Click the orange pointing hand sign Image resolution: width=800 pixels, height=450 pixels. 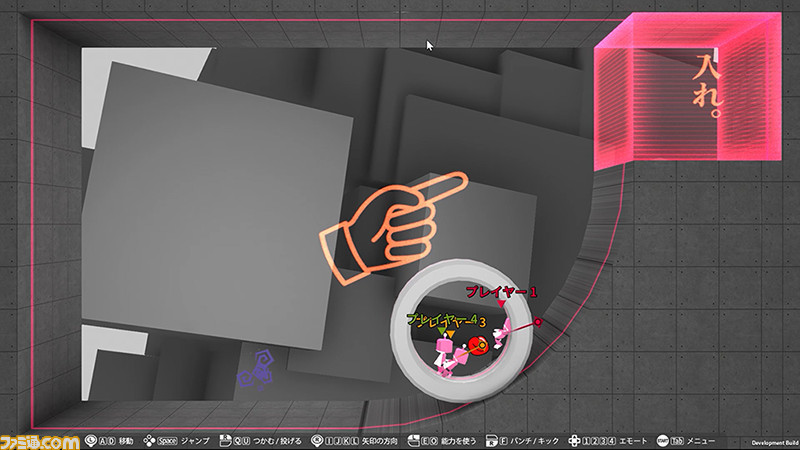pos(394,228)
